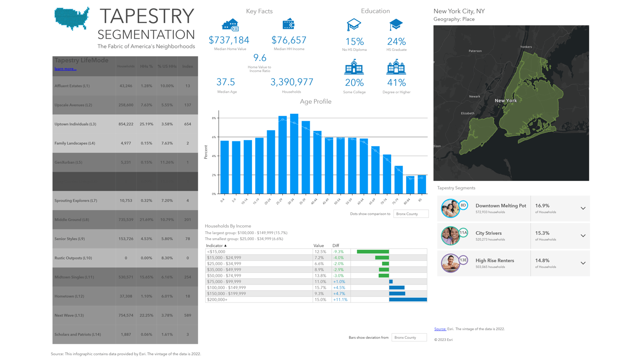644x358 pixels.
Task: Click the blue US map logo
Action: [x=72, y=18]
